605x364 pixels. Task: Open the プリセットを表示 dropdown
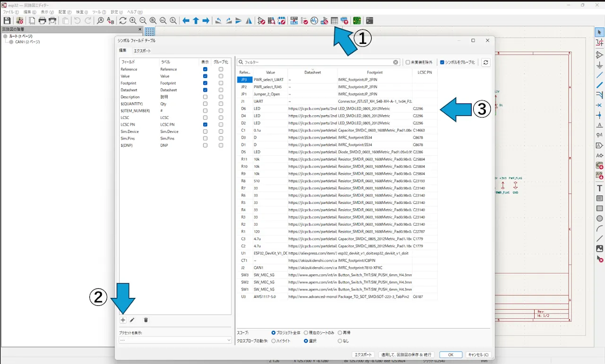[x=175, y=340]
